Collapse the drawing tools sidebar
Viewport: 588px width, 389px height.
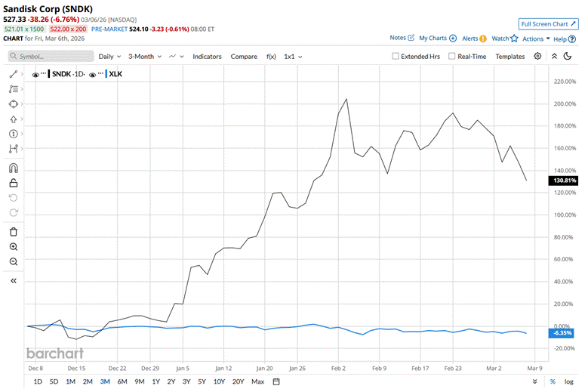(14, 280)
